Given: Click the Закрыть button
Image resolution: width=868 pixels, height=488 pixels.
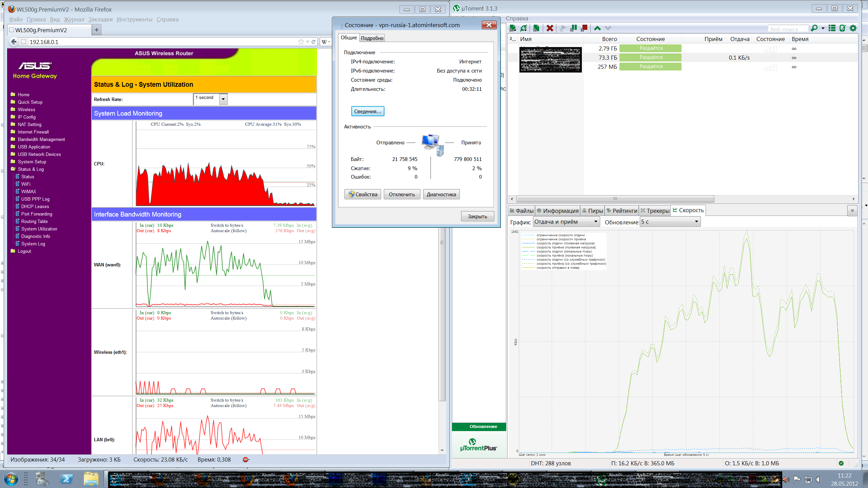Looking at the screenshot, I should 477,216.
